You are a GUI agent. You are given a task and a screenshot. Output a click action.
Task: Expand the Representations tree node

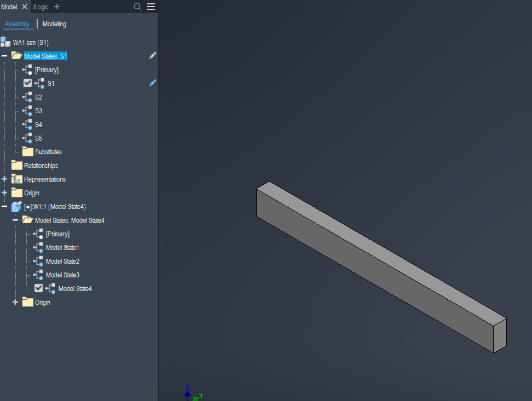tap(4, 179)
